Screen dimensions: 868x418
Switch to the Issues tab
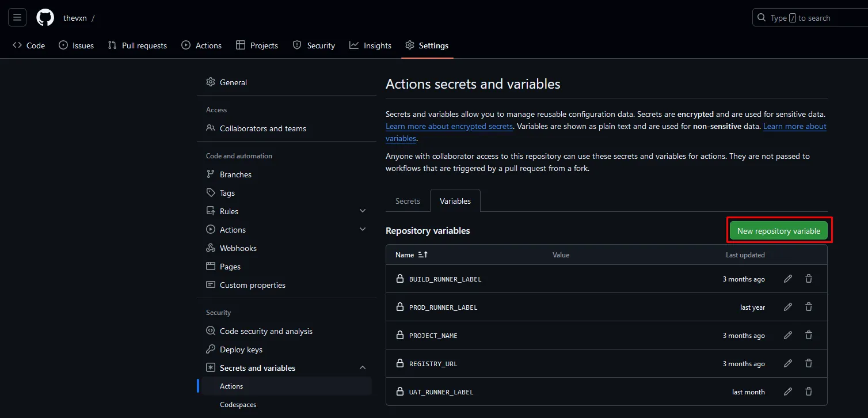click(76, 45)
